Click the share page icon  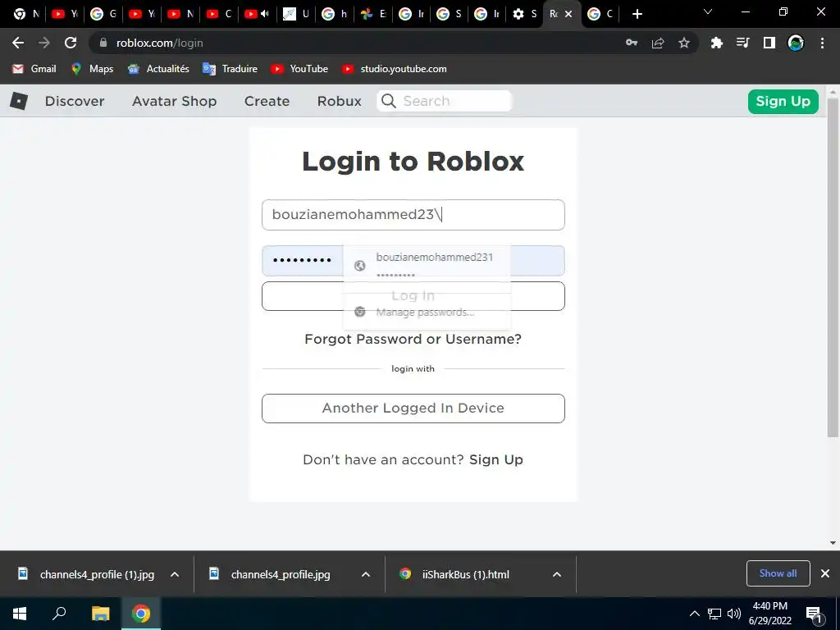[x=658, y=43]
